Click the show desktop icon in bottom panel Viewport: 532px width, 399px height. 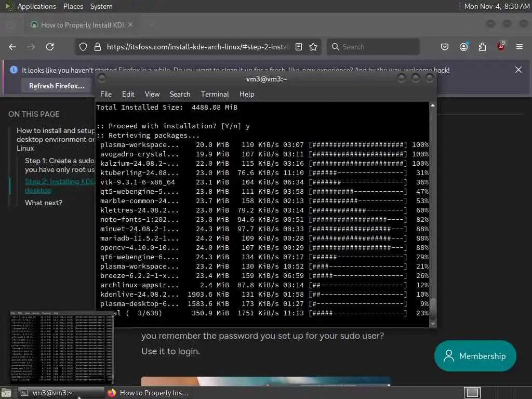(6, 393)
